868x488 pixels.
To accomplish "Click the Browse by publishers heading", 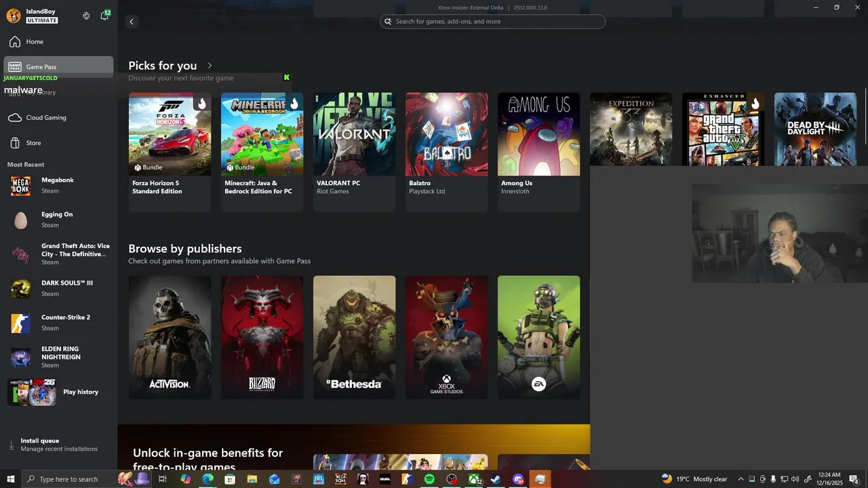I will pyautogui.click(x=185, y=249).
